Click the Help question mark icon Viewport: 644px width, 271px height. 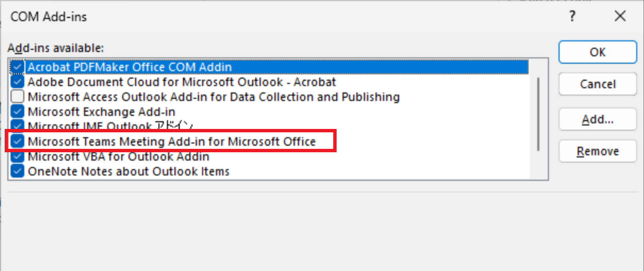572,17
